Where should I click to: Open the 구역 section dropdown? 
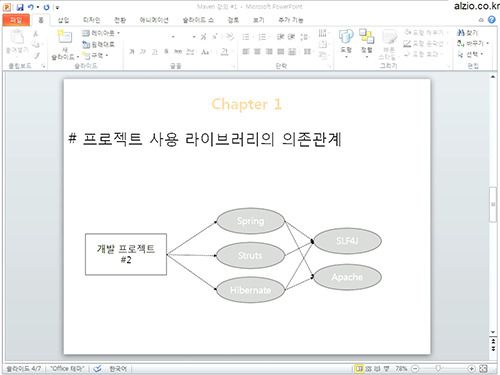click(95, 55)
